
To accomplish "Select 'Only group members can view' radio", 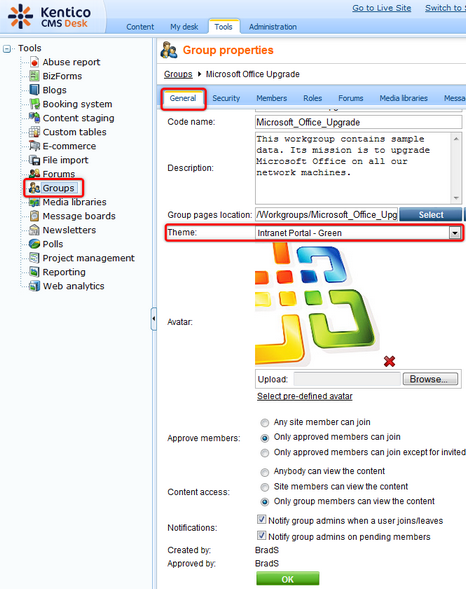I will point(265,502).
